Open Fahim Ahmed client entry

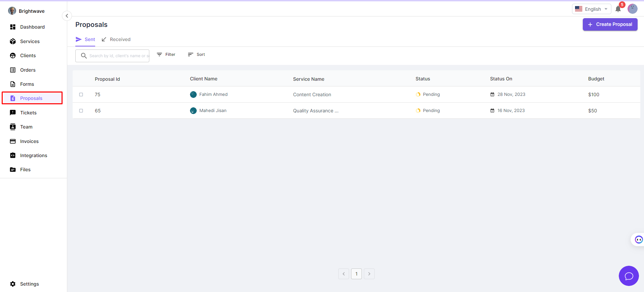[x=213, y=95]
